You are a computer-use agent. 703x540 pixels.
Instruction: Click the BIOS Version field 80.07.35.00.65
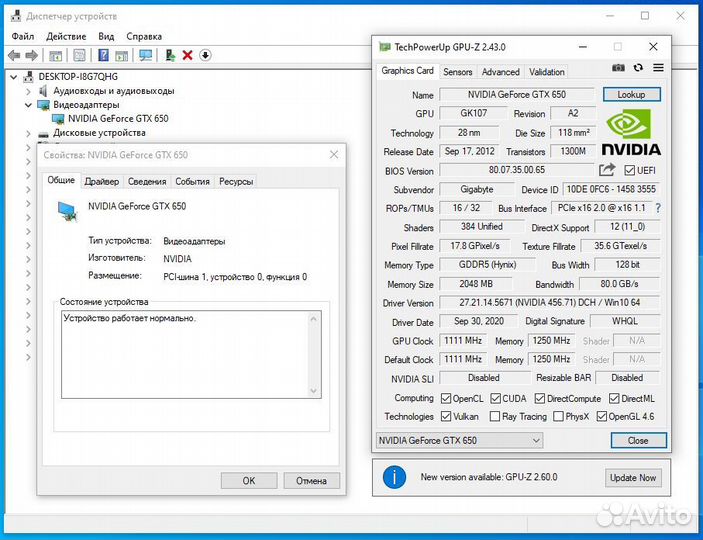[516, 170]
